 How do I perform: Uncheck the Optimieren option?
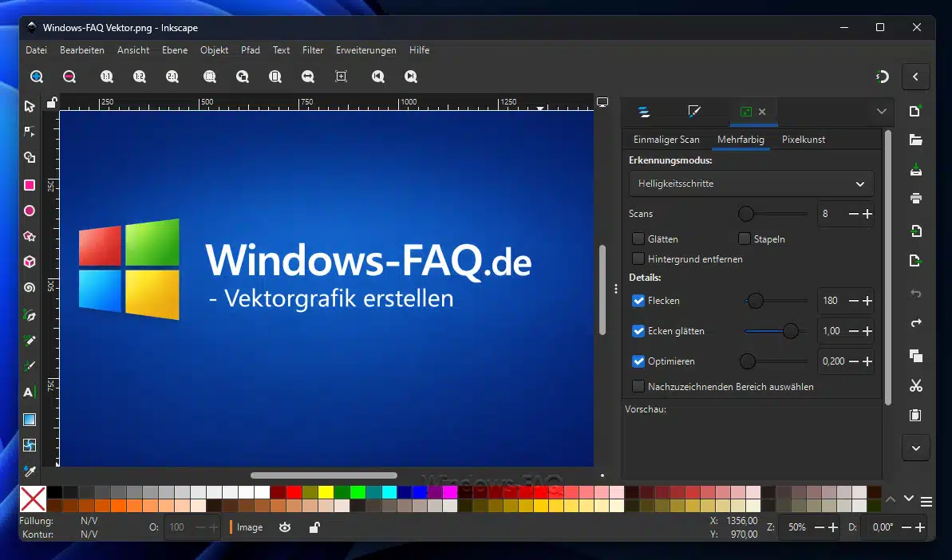[x=638, y=361]
